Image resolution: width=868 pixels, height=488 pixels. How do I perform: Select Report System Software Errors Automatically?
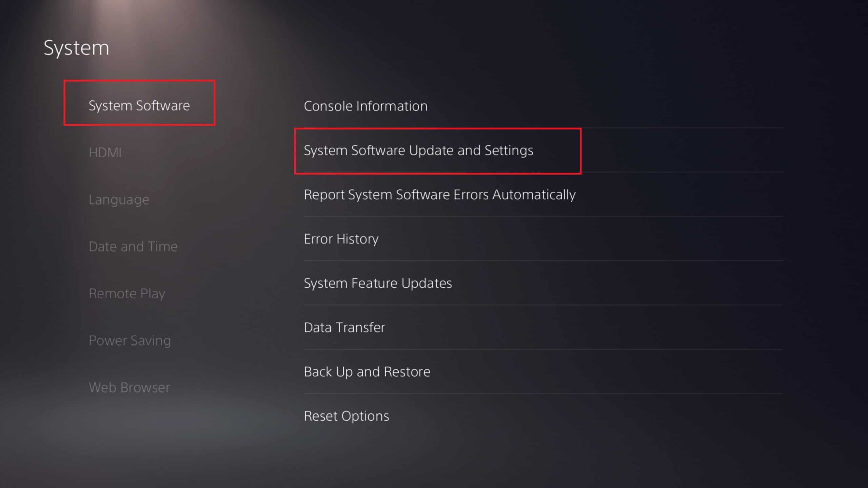(439, 195)
